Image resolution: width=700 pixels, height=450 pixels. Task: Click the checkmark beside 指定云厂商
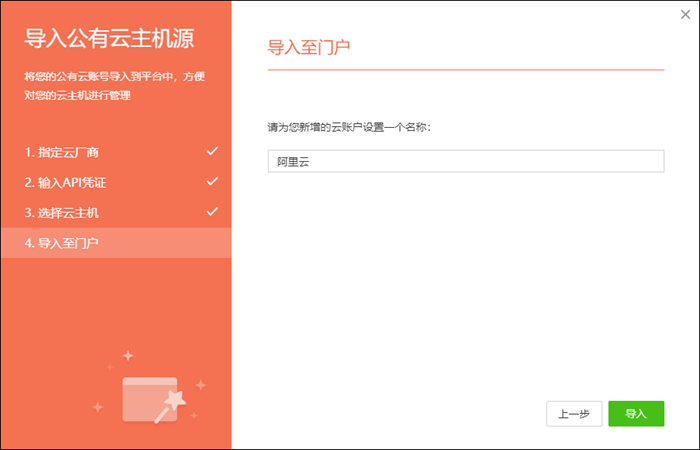[211, 152]
